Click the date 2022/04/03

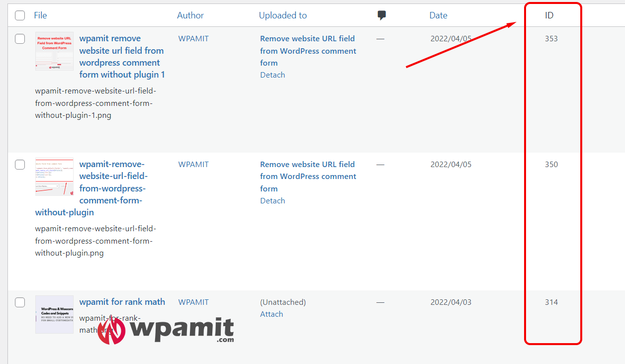pyautogui.click(x=450, y=302)
